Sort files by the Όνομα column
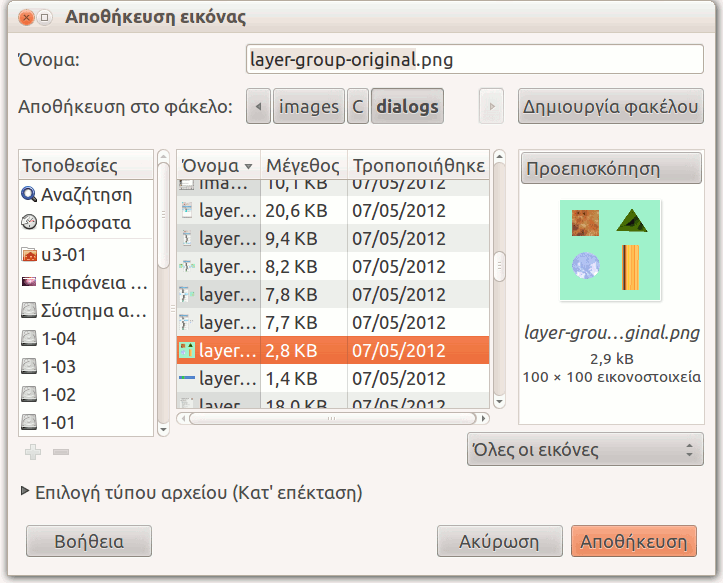The height and width of the screenshot is (583, 723). [x=218, y=165]
